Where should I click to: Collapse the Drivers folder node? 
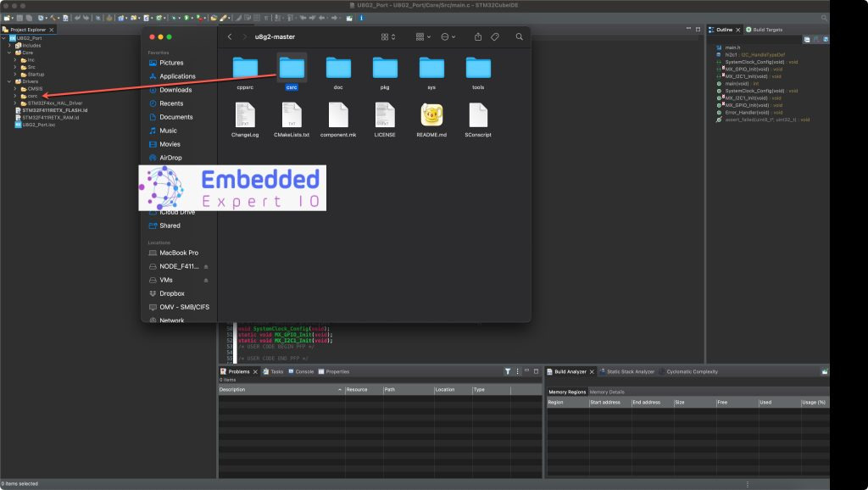coord(9,81)
